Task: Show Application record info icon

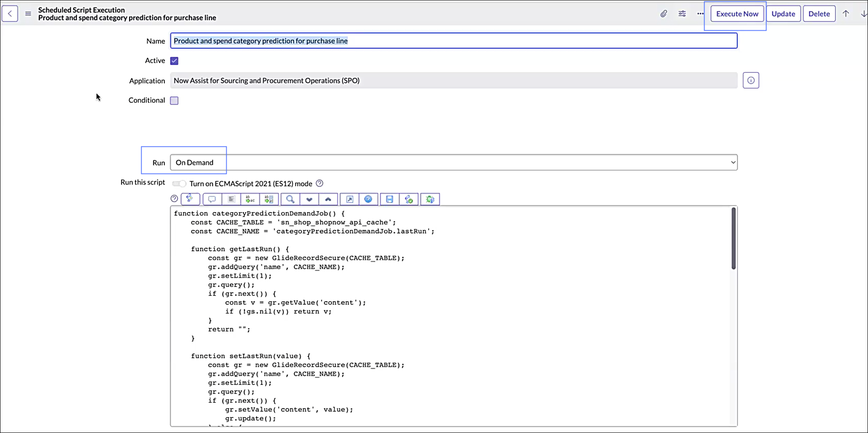Action: (751, 81)
